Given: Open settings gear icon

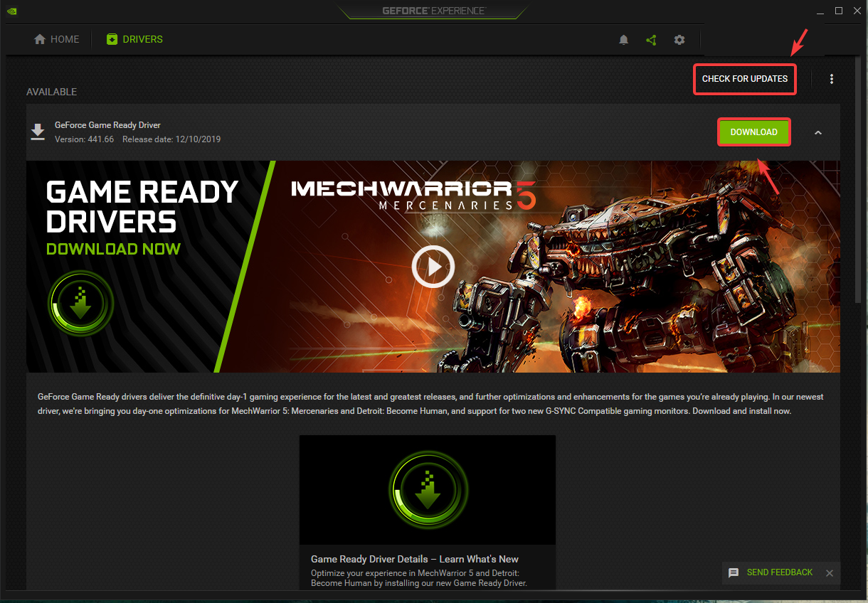Looking at the screenshot, I should click(679, 40).
